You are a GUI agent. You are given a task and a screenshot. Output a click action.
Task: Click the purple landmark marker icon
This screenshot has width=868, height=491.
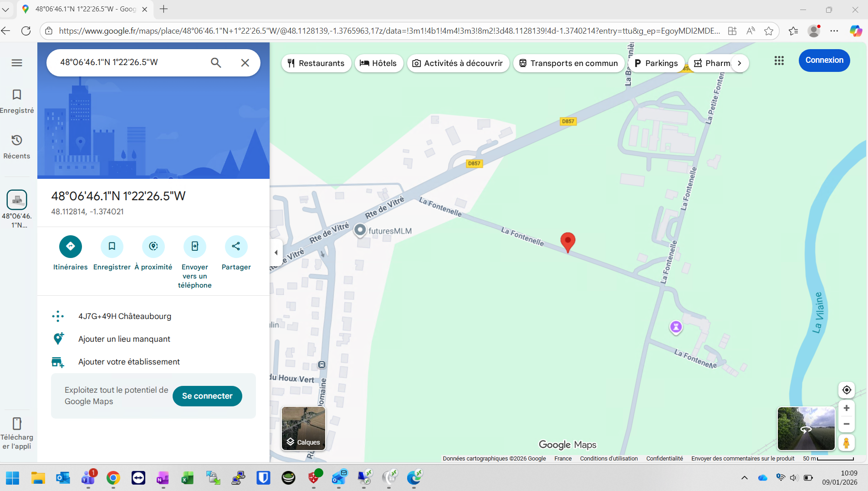[x=676, y=327]
